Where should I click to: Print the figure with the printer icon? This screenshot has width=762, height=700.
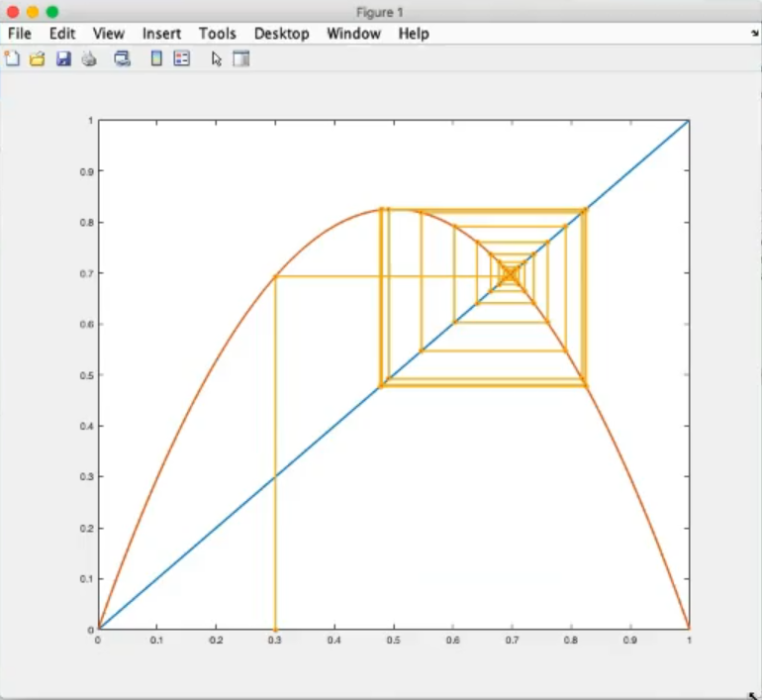[89, 58]
